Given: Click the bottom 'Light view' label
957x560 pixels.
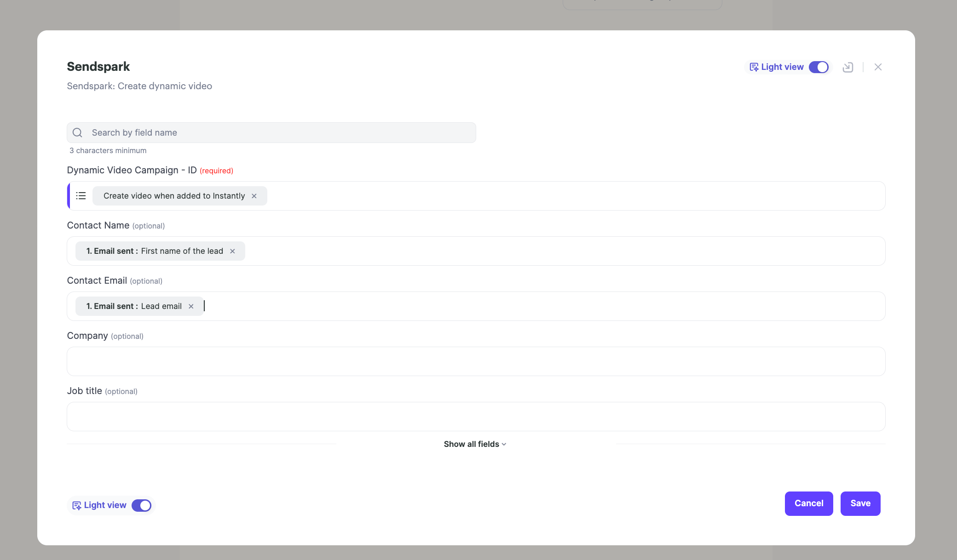Looking at the screenshot, I should pos(105,505).
